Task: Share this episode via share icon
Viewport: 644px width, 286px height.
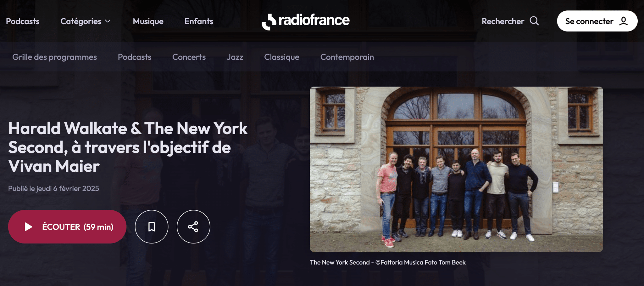Action: point(193,227)
